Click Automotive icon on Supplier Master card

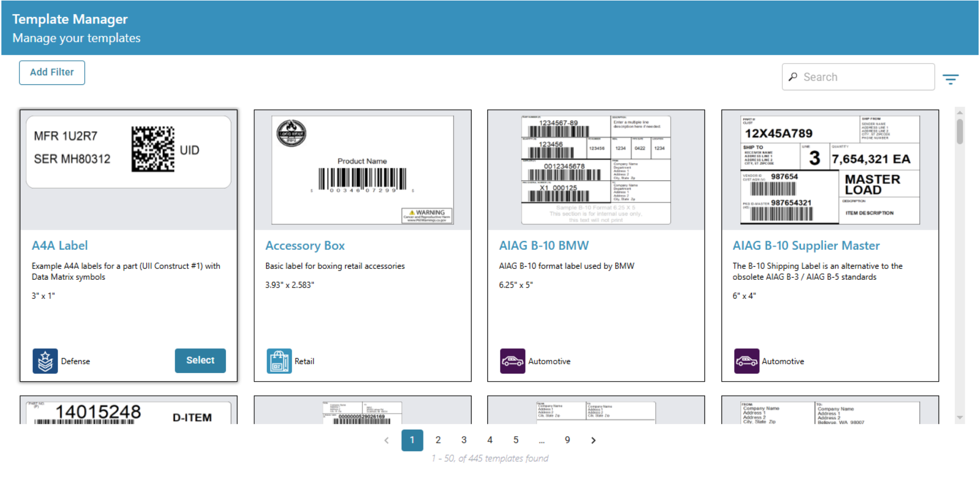746,361
